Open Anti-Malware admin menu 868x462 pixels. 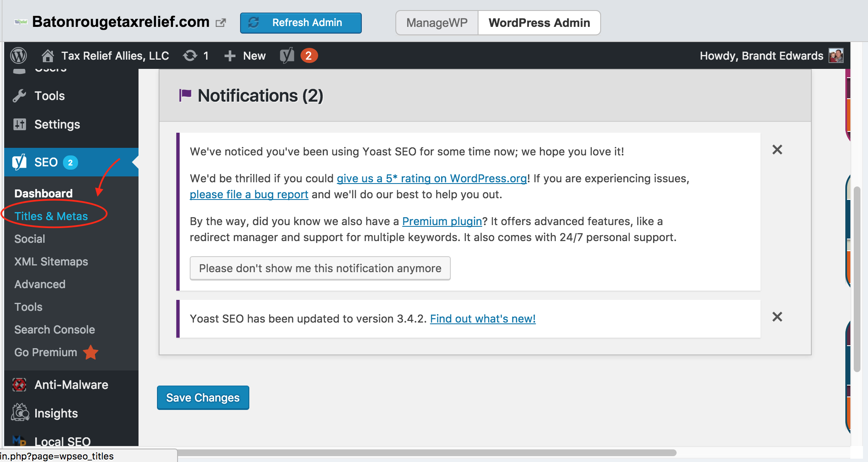pos(71,385)
